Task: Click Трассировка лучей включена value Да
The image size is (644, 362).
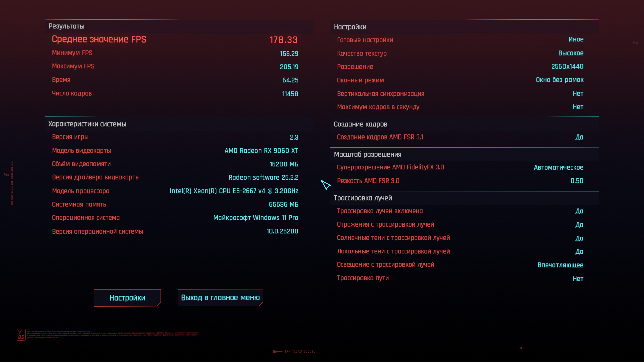Action: [579, 211]
